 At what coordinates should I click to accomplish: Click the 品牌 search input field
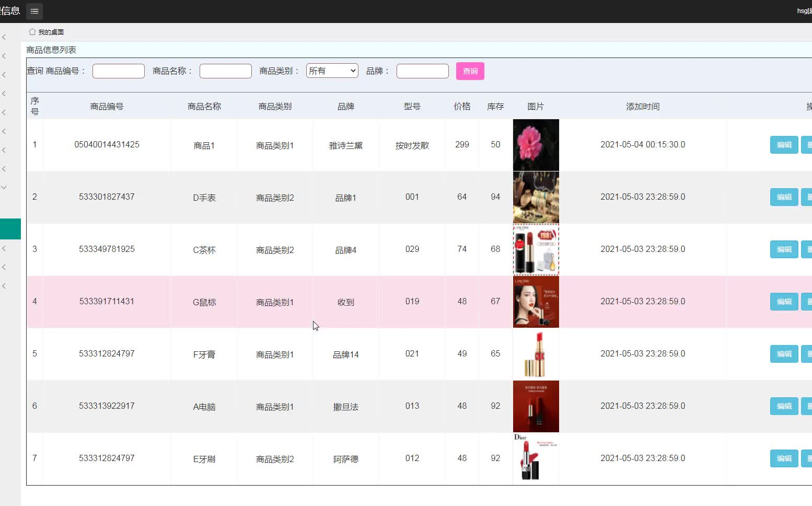422,71
